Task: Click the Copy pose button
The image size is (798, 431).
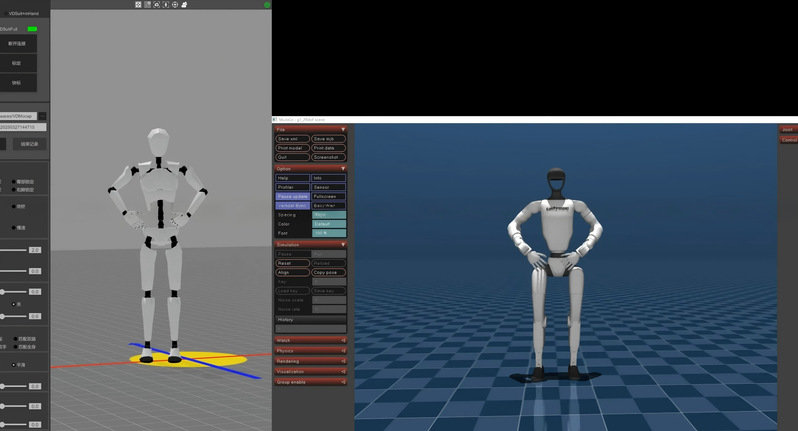Action: pyautogui.click(x=328, y=272)
